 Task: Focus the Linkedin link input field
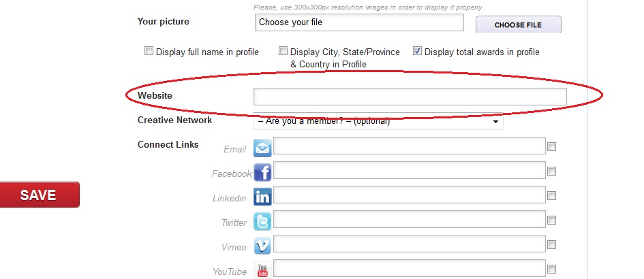pos(410,195)
